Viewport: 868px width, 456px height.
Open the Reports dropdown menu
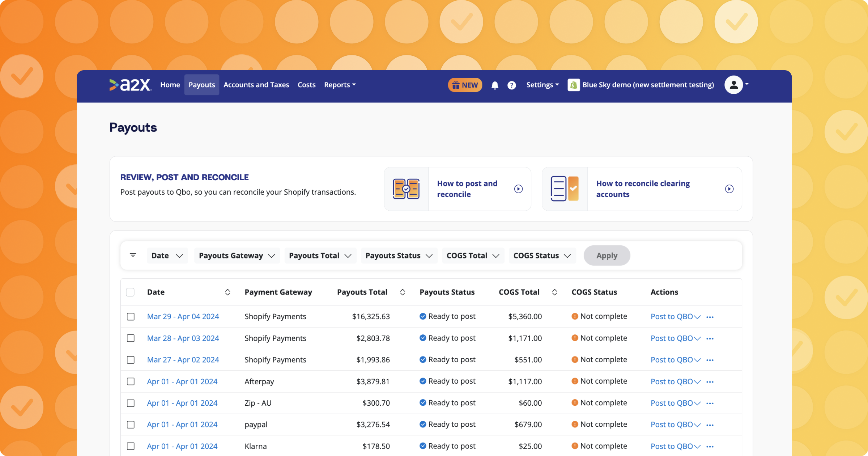pos(340,85)
